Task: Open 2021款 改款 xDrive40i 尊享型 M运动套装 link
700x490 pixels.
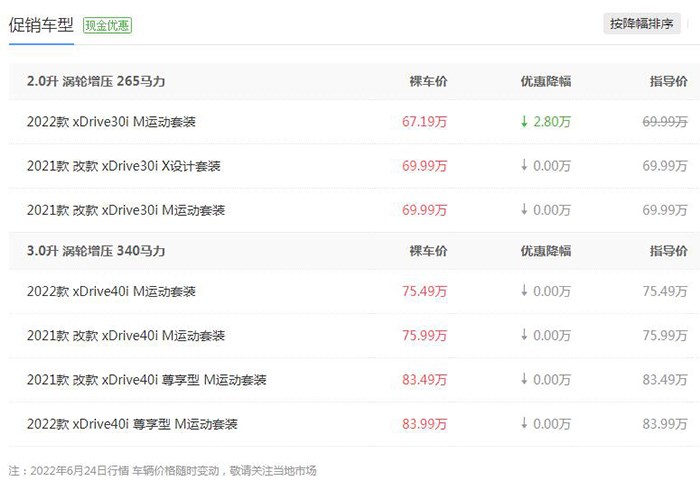Action: pyautogui.click(x=146, y=379)
